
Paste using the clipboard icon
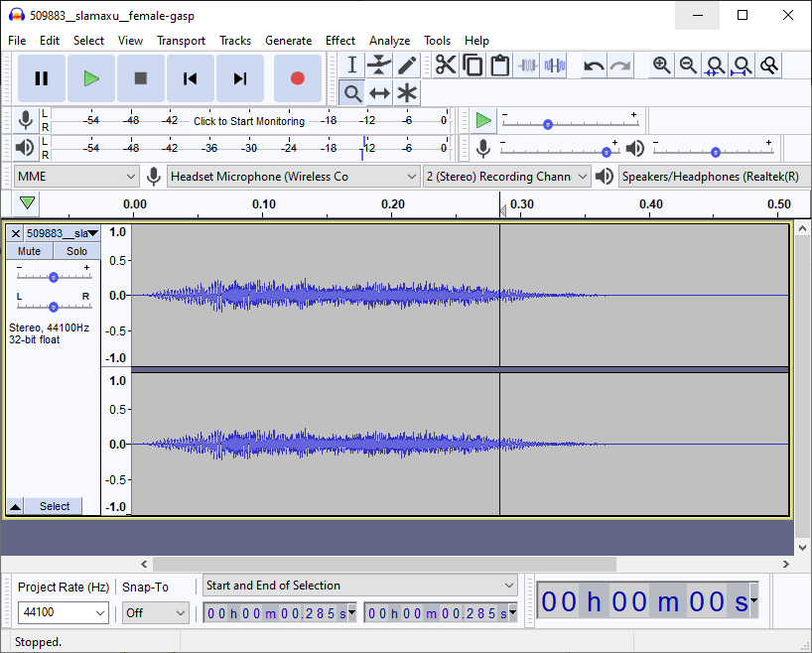[x=499, y=65]
